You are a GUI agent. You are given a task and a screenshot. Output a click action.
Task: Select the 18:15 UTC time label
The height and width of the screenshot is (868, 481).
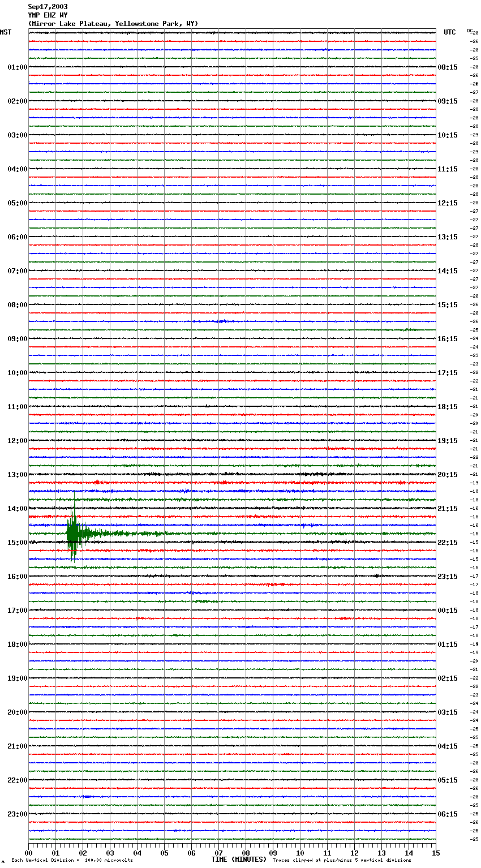tap(448, 407)
